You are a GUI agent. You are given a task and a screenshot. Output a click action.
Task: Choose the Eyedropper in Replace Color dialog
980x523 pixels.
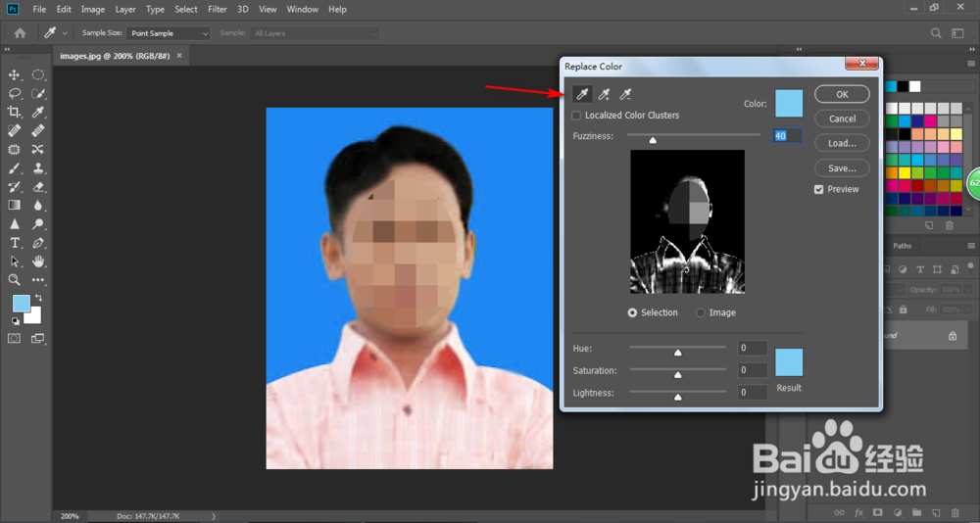coord(582,94)
